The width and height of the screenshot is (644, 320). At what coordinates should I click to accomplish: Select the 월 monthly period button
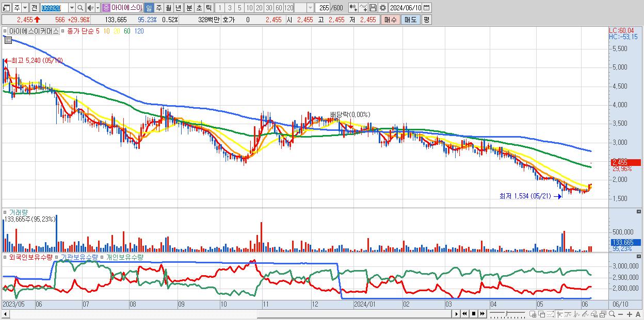click(x=168, y=8)
